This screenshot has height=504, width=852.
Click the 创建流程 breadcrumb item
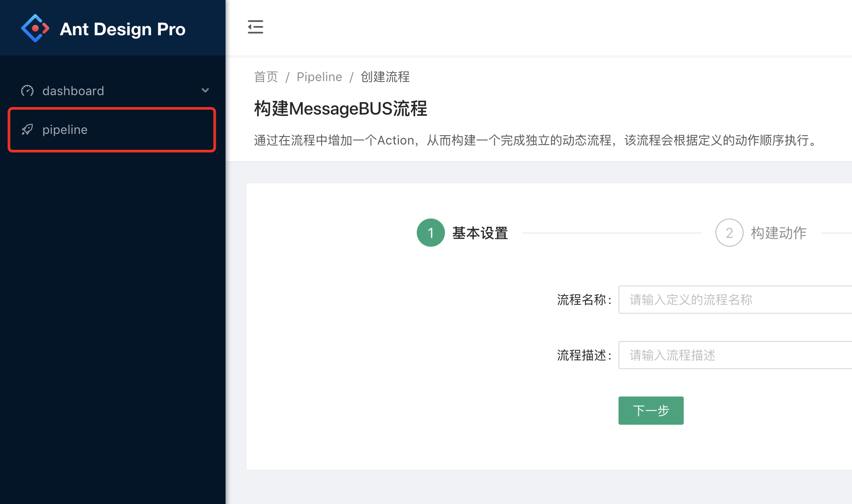[x=385, y=77]
